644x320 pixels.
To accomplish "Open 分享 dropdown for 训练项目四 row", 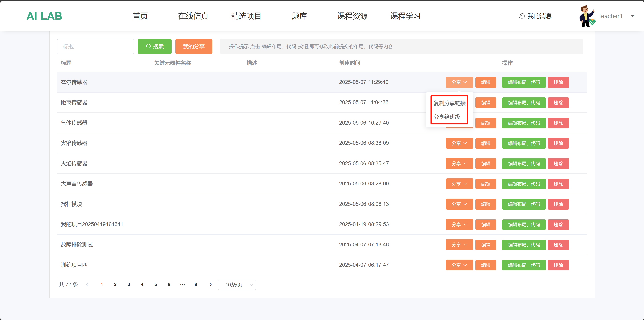I will coord(459,265).
